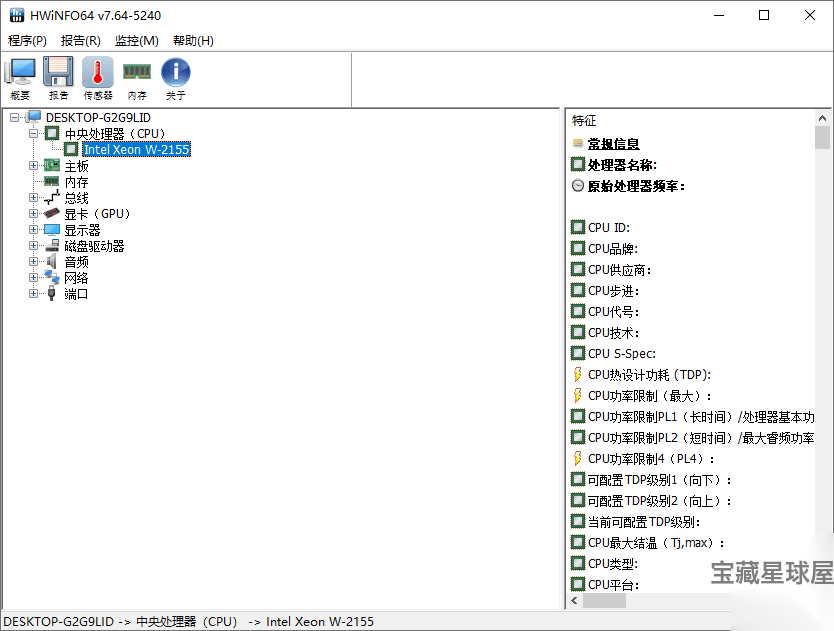
Task: Select the 磁盘驱动器 tree item label
Action: [94, 246]
